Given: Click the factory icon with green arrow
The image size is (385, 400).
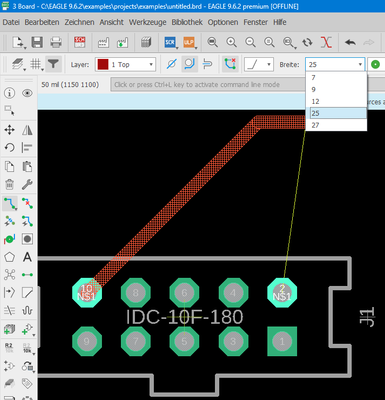Looking at the screenshot, I should coord(122,42).
